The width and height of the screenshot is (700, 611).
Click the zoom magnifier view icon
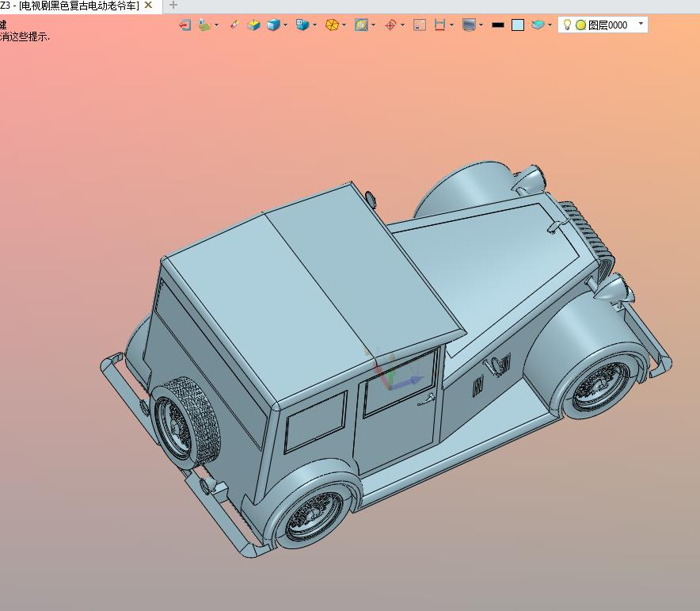[361, 25]
